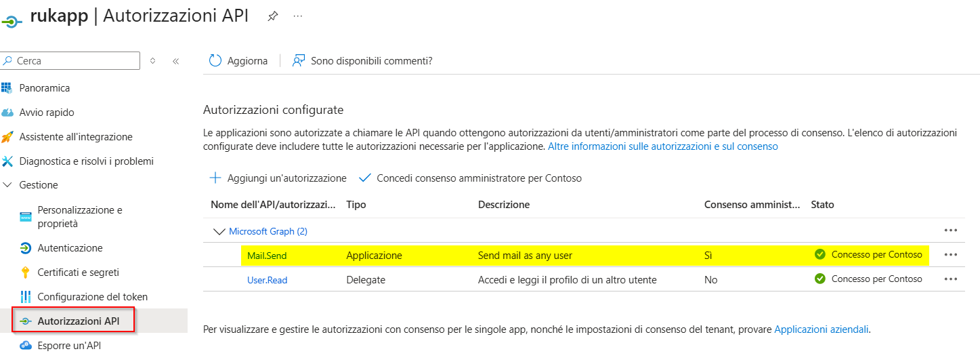Click green status check in User.Read row
The image size is (980, 362).
[x=820, y=279]
